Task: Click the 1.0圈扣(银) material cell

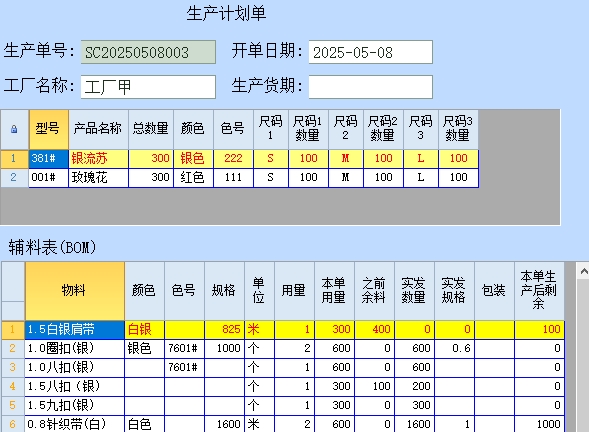Action: click(75, 349)
